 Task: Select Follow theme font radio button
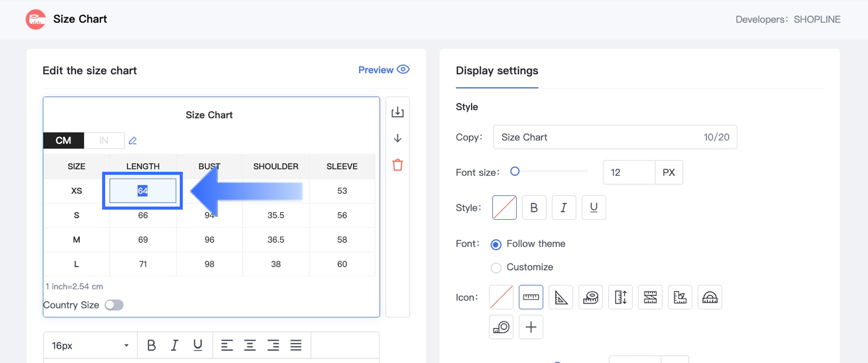(x=496, y=244)
